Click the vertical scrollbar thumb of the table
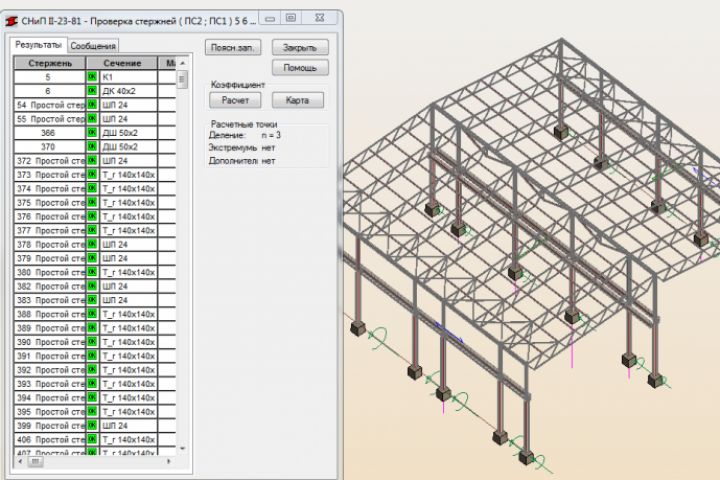Screen dimensions: 720x480 click(x=182, y=79)
